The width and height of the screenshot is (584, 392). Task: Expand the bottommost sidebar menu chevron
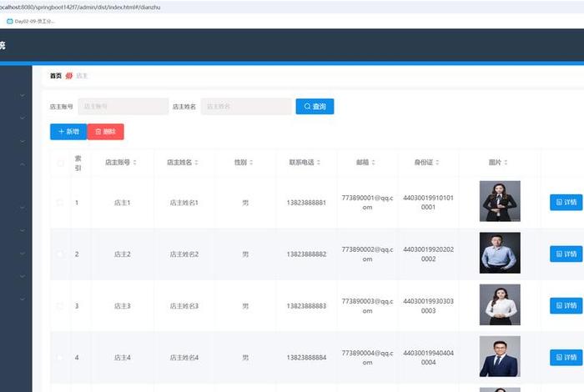coord(22,298)
